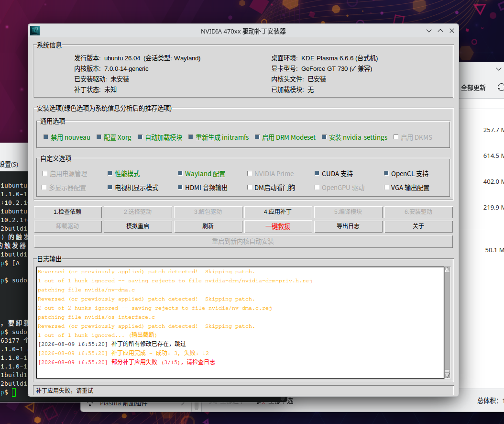This screenshot has width=504, height=424.
Task: Expand the chevron in the background update window
Action: [x=498, y=69]
